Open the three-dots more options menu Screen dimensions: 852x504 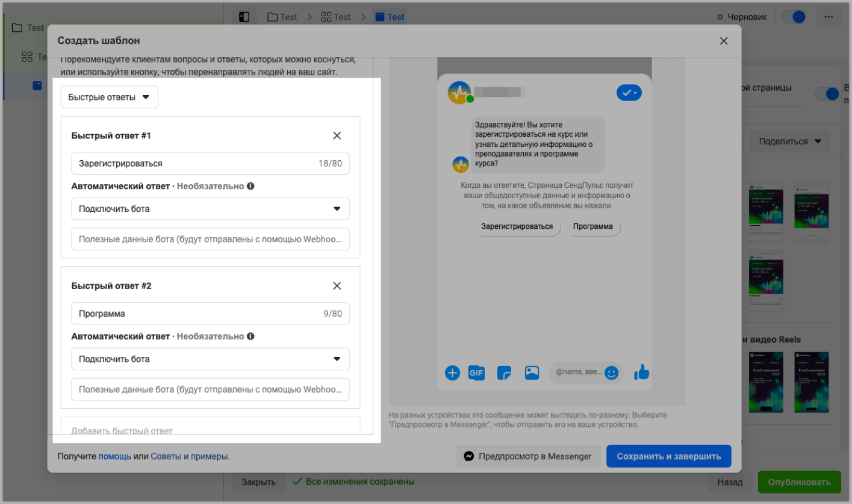pyautogui.click(x=829, y=17)
